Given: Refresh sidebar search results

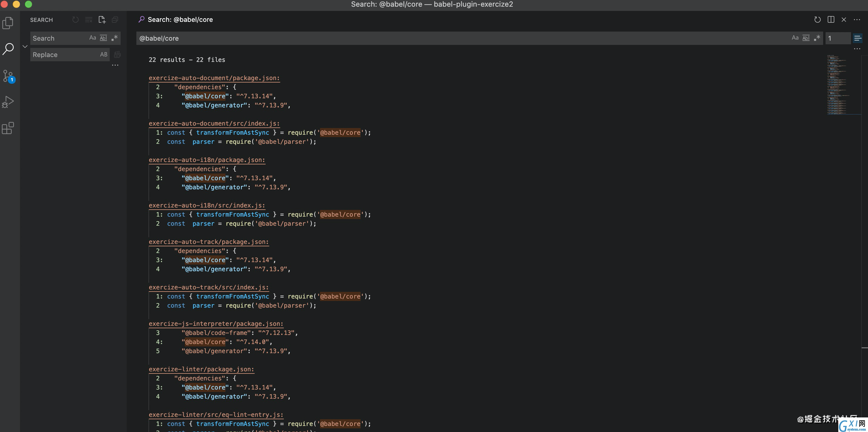Looking at the screenshot, I should point(75,20).
